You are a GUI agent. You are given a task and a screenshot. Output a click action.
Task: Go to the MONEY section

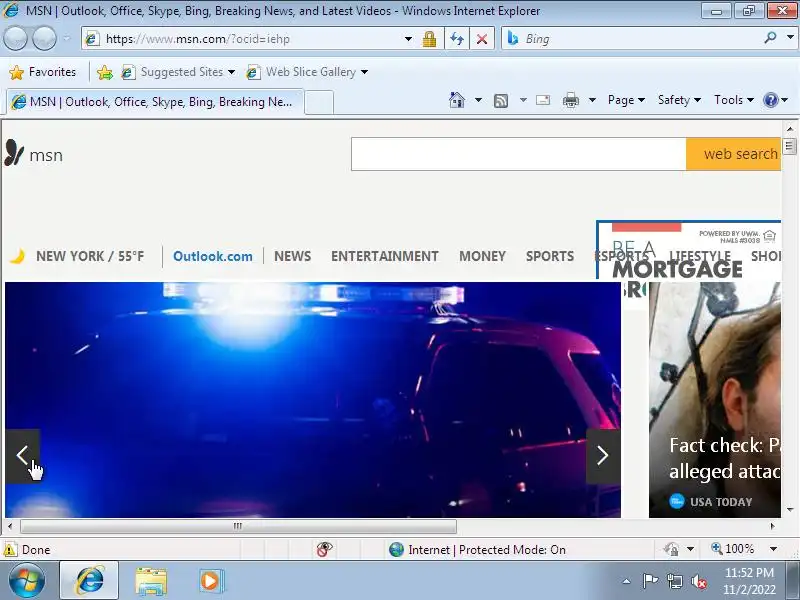[x=482, y=256]
